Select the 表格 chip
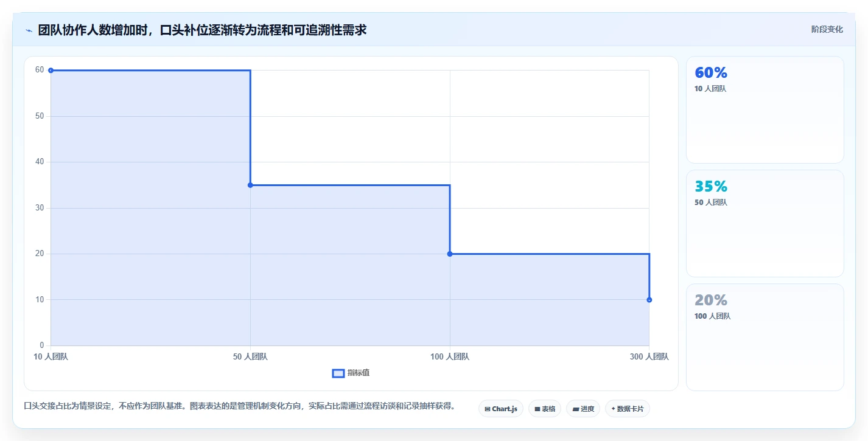 point(545,409)
